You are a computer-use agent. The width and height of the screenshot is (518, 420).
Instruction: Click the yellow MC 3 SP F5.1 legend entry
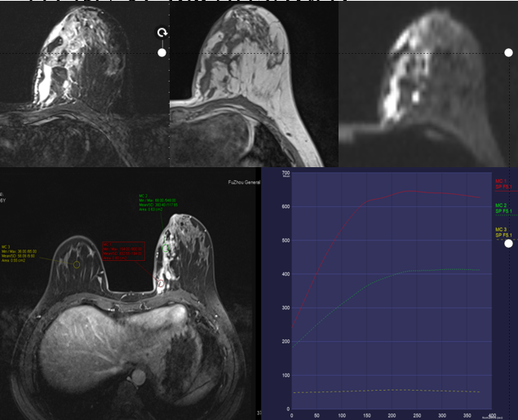click(503, 232)
